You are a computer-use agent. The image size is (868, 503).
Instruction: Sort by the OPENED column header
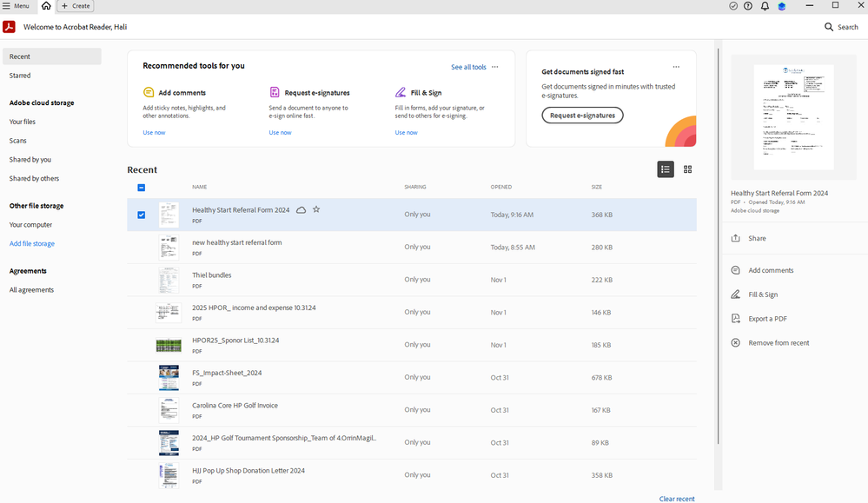pos(501,187)
